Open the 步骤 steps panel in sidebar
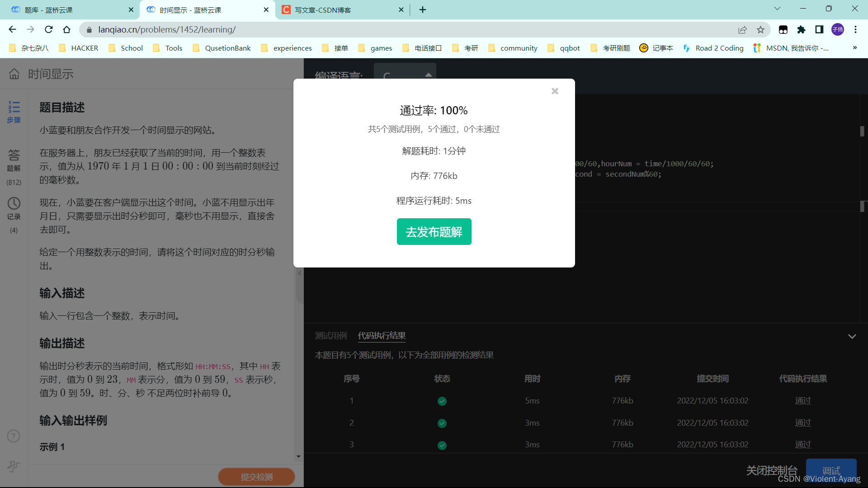 click(14, 112)
